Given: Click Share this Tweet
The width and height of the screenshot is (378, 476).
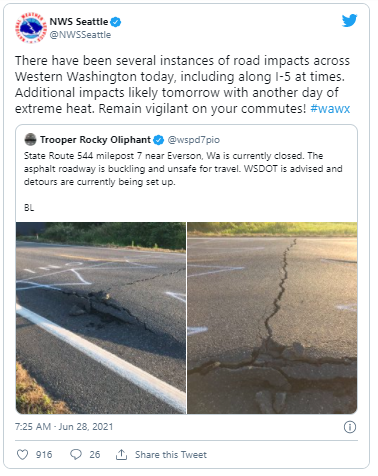Looking at the screenshot, I should click(x=171, y=455).
